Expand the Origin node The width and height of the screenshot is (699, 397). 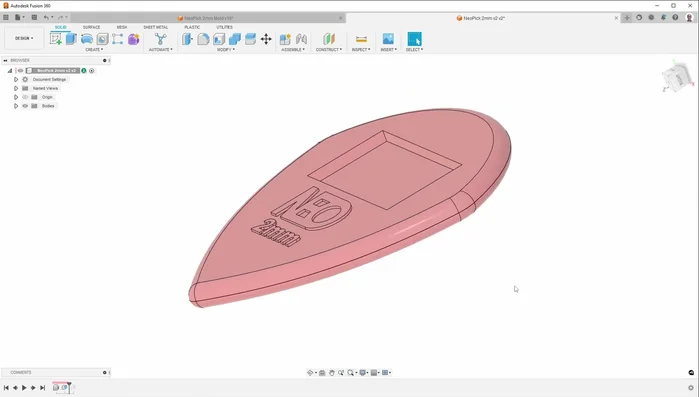[16, 97]
